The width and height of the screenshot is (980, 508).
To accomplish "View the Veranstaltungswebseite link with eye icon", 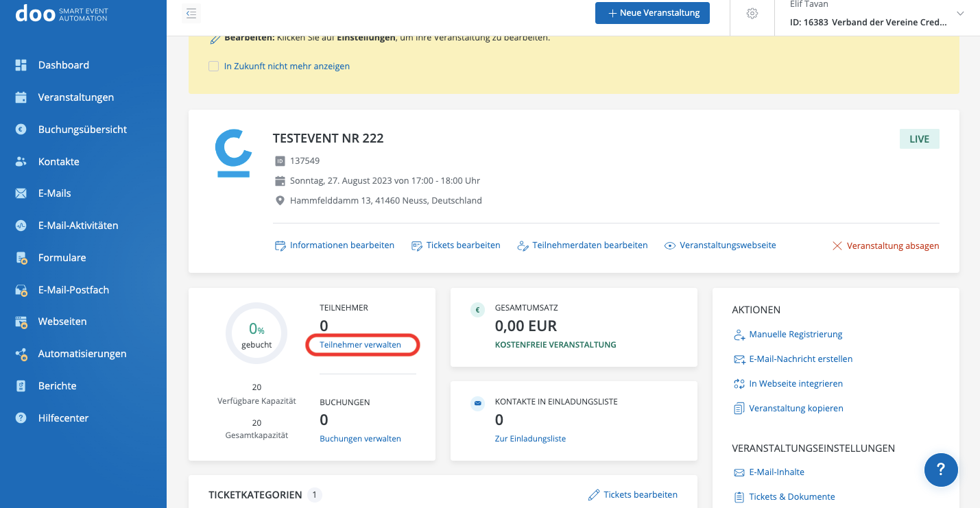I will (x=727, y=245).
